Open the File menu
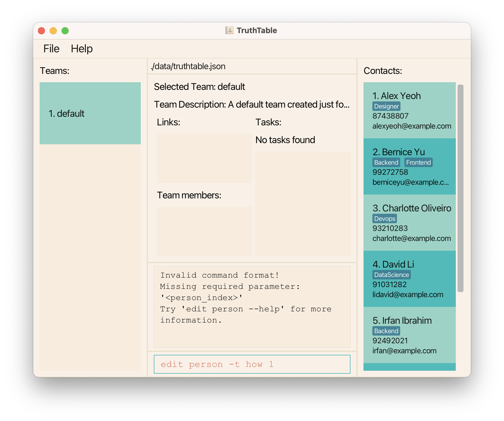 (x=51, y=49)
